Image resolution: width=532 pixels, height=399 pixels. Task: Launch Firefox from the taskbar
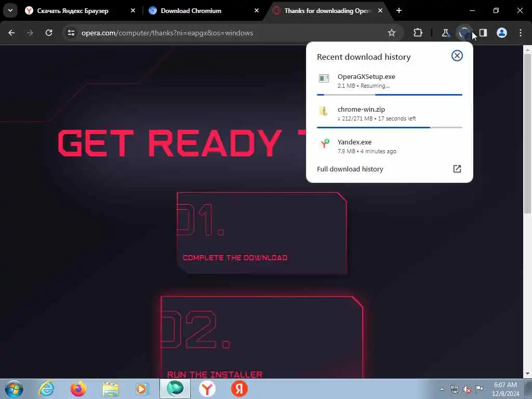[78, 389]
